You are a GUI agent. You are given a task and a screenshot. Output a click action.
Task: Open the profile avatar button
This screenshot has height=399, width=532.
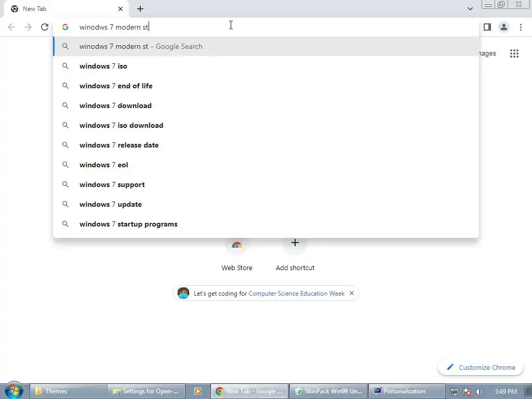coord(504,27)
